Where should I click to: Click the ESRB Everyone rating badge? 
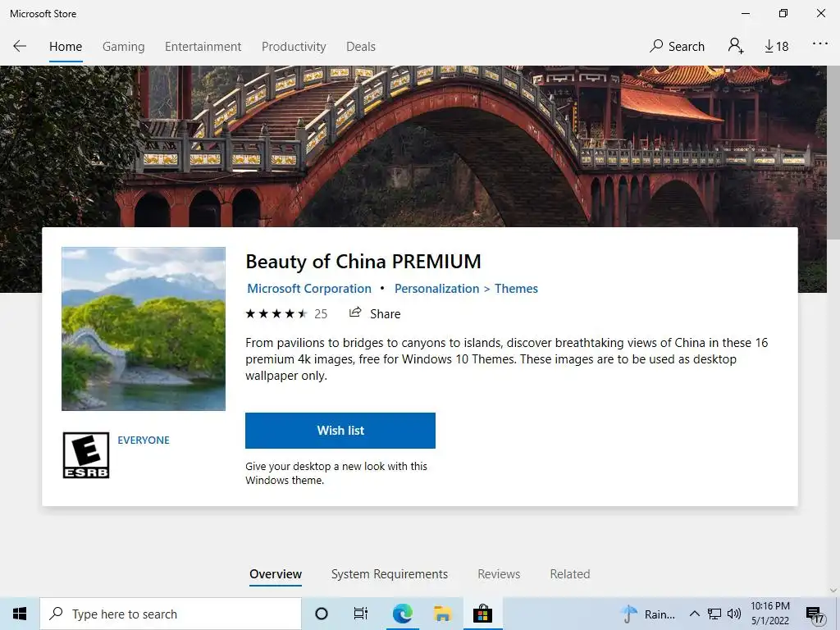(85, 454)
